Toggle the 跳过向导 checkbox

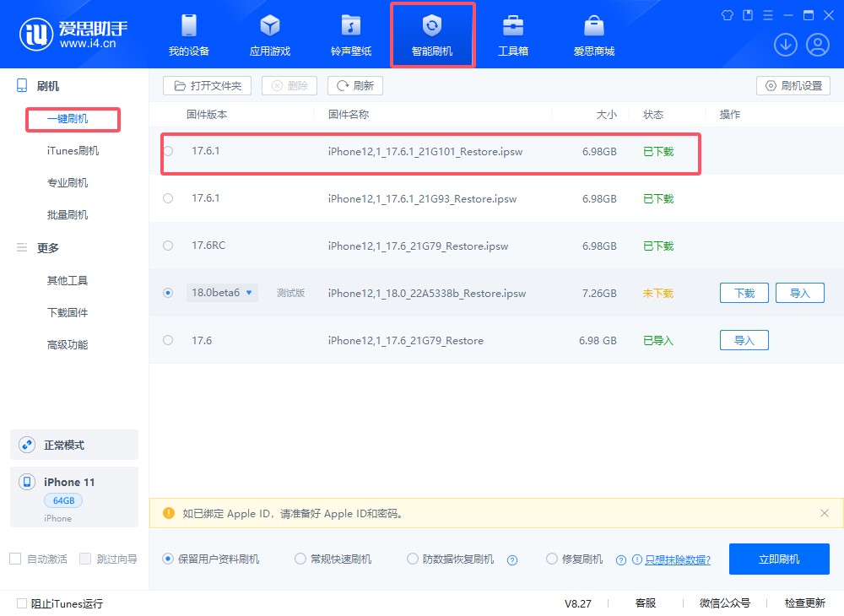click(85, 559)
